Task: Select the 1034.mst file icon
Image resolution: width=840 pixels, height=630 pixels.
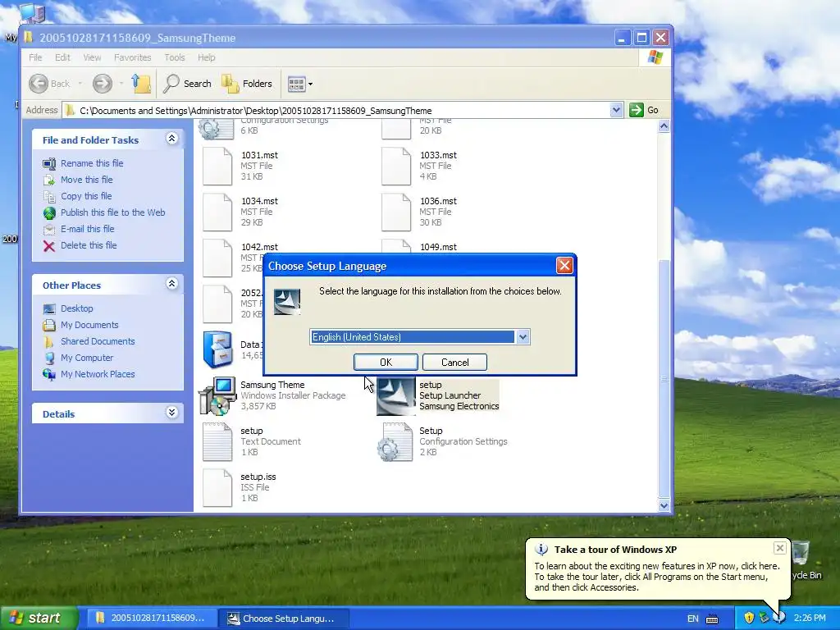Action: pyautogui.click(x=217, y=212)
